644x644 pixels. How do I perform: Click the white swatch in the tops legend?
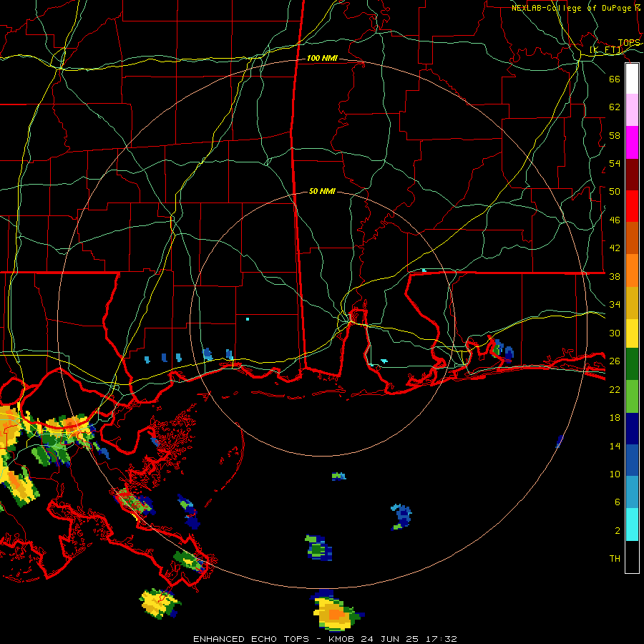pos(632,79)
